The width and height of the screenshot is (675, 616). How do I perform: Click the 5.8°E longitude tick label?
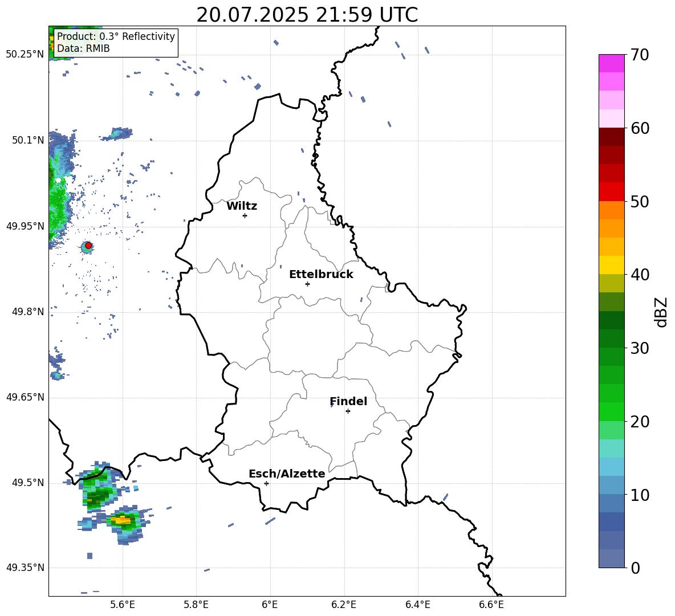(x=196, y=605)
